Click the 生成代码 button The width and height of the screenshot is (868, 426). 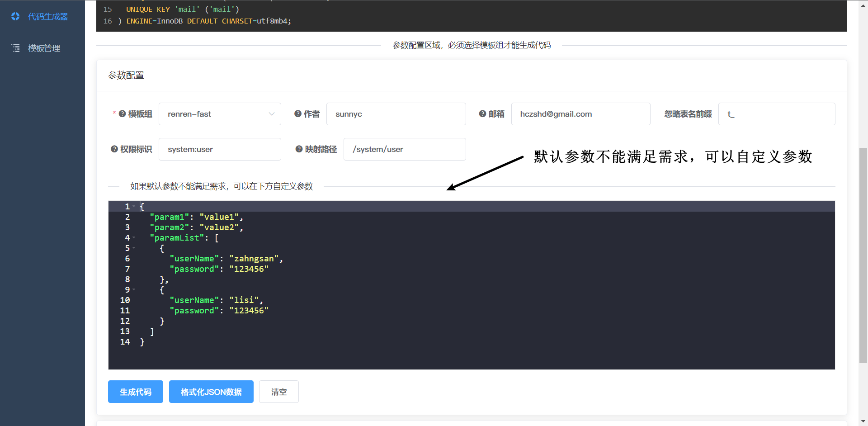pyautogui.click(x=136, y=392)
